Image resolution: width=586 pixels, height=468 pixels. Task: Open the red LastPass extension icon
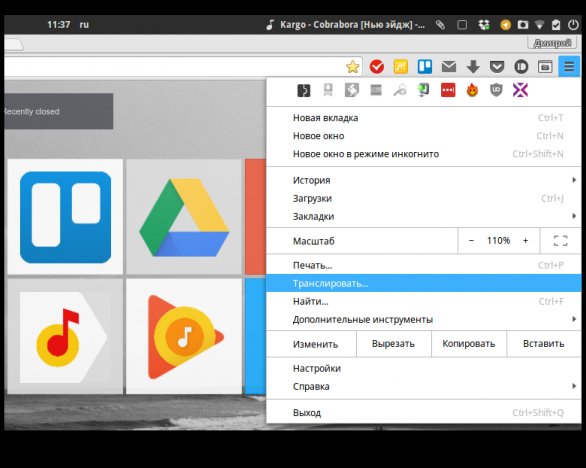[x=448, y=90]
